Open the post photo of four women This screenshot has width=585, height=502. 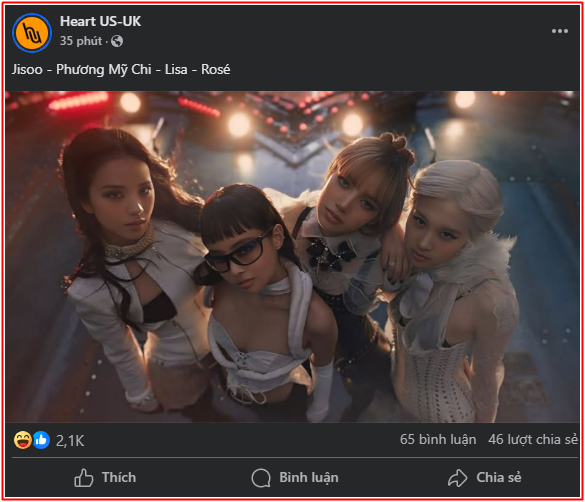pyautogui.click(x=292, y=257)
